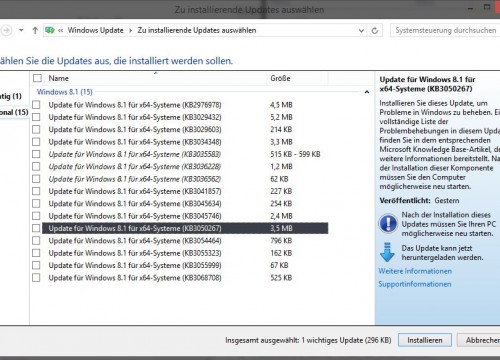Minimize the update window
Screen dimensions: 500x360
coord(470,8)
